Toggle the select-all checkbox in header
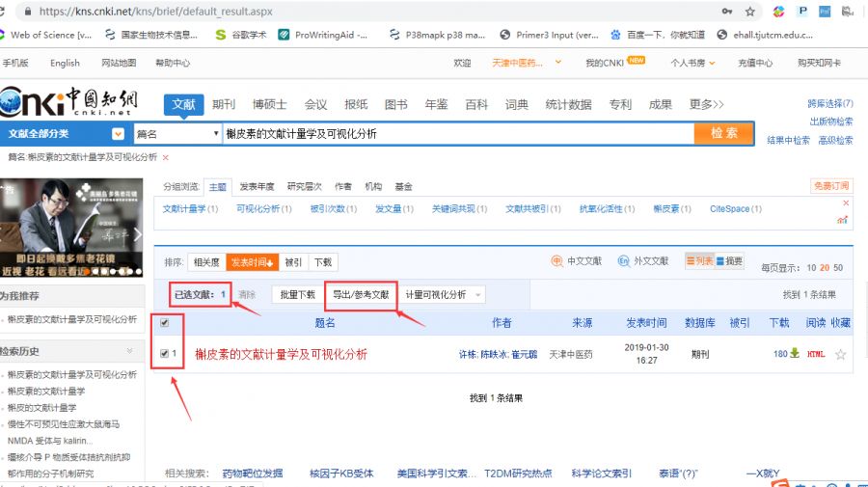Viewport: 868px width, 487px height. pyautogui.click(x=164, y=323)
